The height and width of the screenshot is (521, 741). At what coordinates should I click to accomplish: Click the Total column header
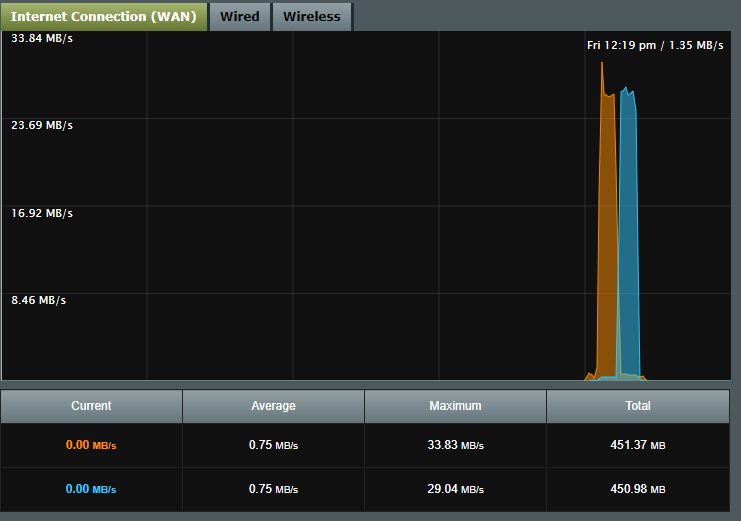[x=637, y=406]
